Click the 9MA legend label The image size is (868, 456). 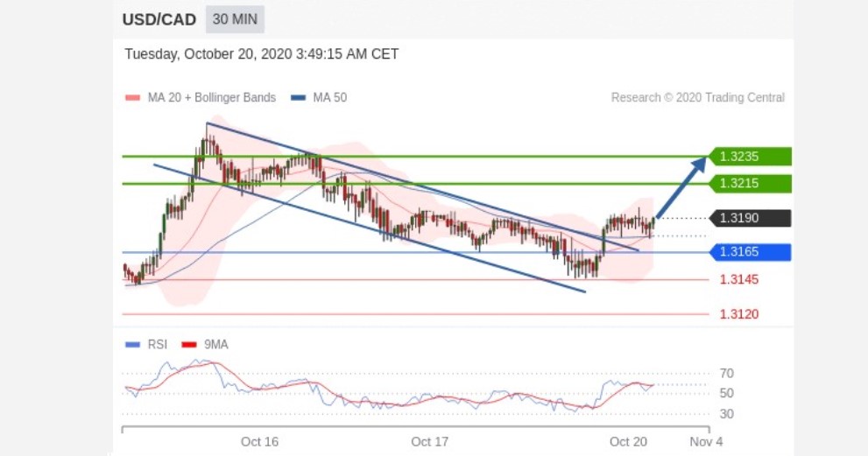click(x=215, y=345)
